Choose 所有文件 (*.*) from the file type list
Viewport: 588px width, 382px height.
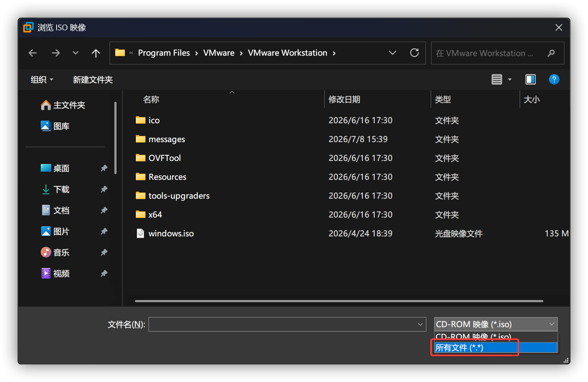[x=496, y=348]
